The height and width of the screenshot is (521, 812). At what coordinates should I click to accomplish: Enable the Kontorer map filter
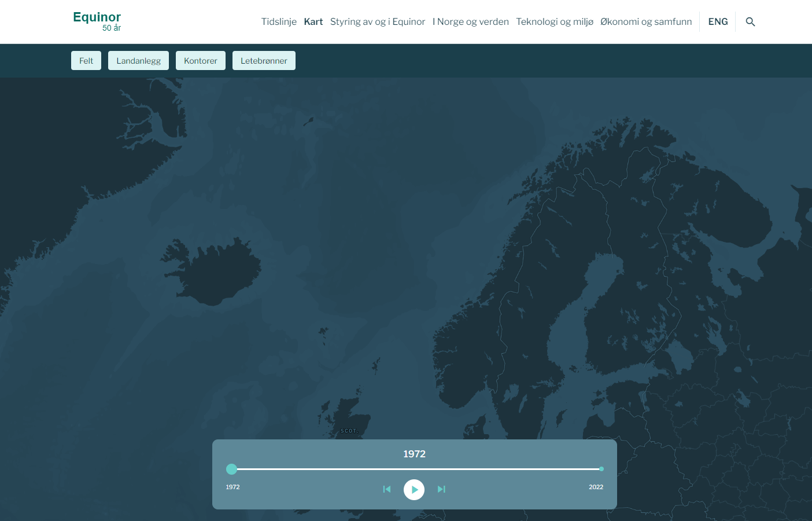pyautogui.click(x=200, y=61)
